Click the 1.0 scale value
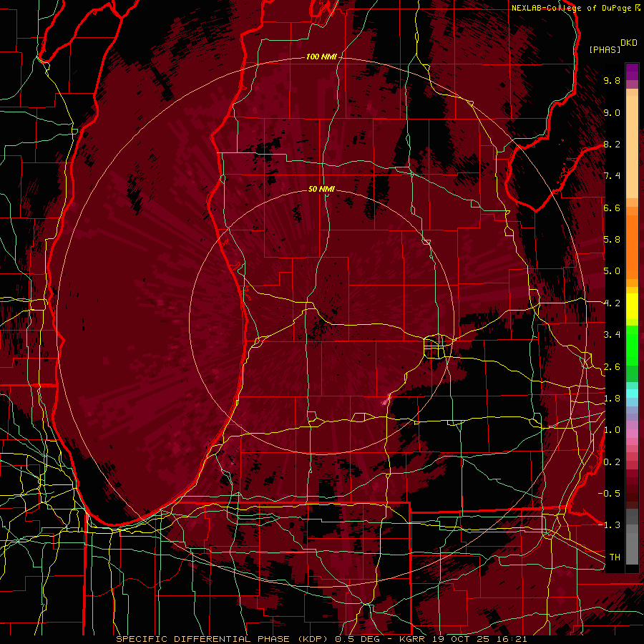644x644 pixels. click(x=612, y=430)
